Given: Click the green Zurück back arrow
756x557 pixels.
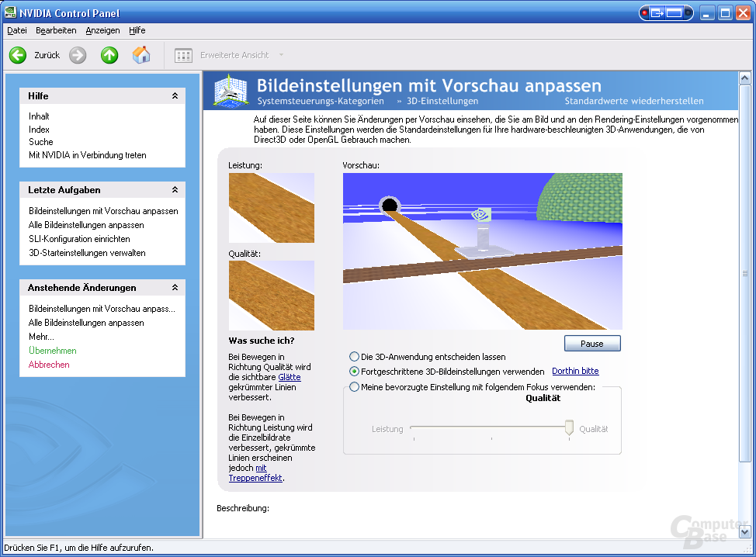Looking at the screenshot, I should click(x=18, y=55).
